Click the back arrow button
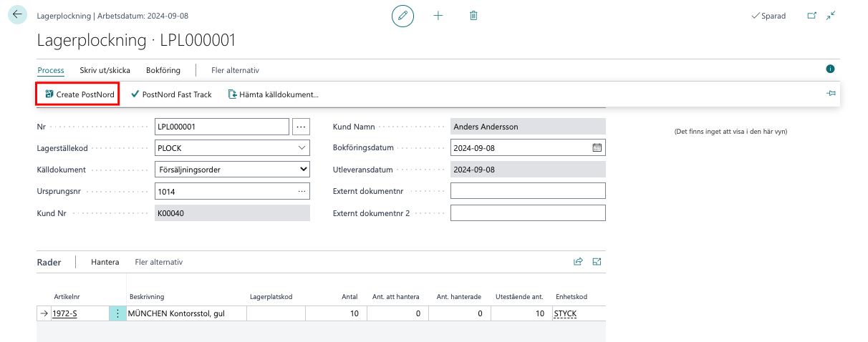 tap(17, 15)
